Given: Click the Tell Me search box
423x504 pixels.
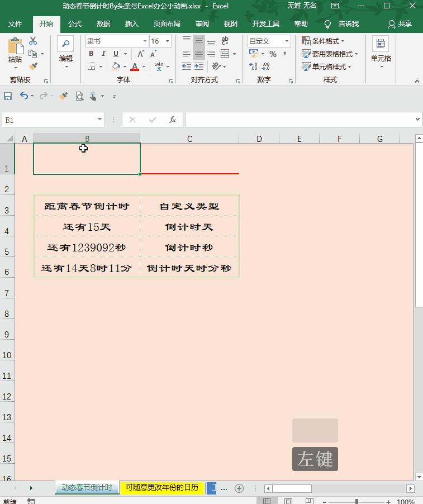Looking at the screenshot, I should (x=341, y=24).
